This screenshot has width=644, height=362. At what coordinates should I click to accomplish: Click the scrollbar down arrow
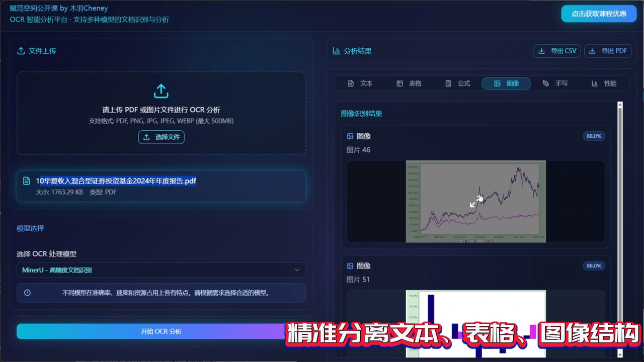coord(620,354)
